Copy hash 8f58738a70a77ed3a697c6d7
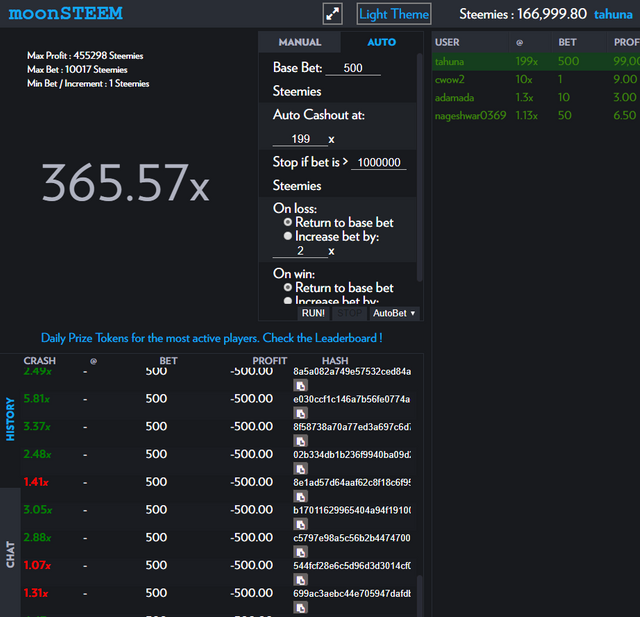The width and height of the screenshot is (640, 617). pyautogui.click(x=300, y=441)
